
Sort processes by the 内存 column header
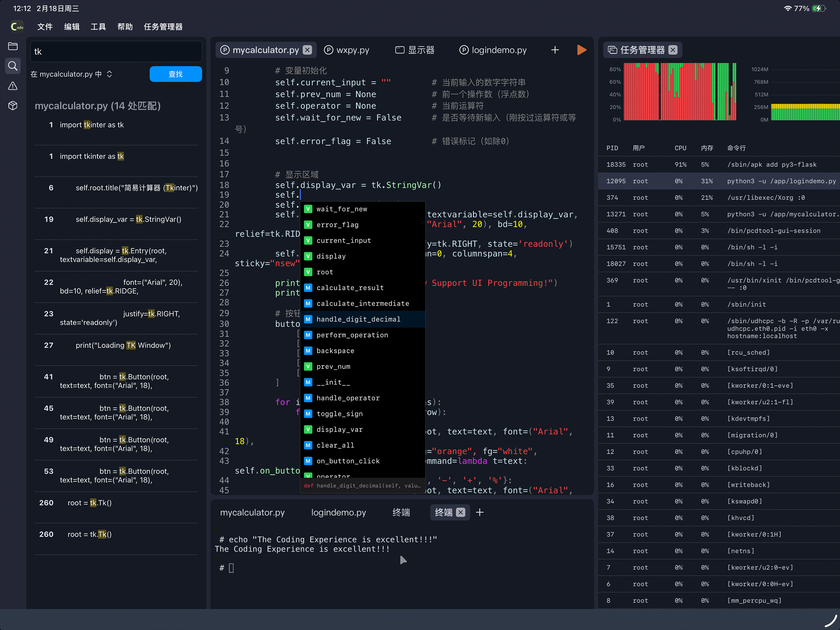tap(707, 148)
